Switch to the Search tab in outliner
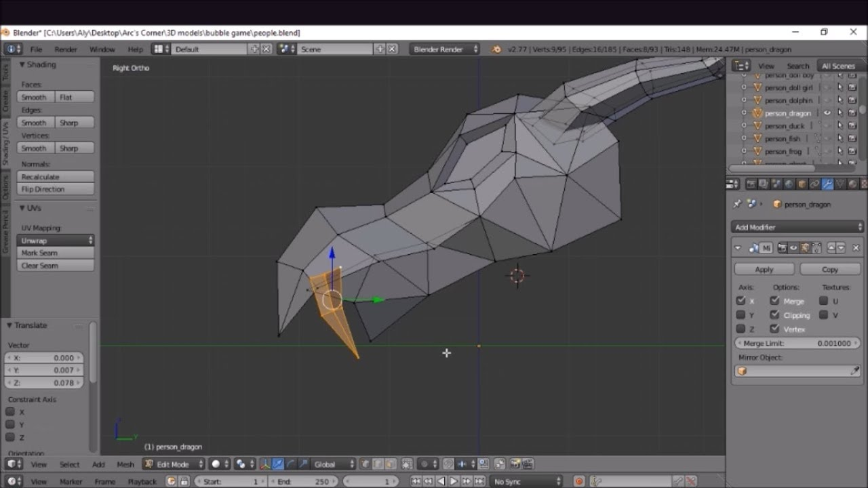The height and width of the screenshot is (488, 868). [798, 66]
